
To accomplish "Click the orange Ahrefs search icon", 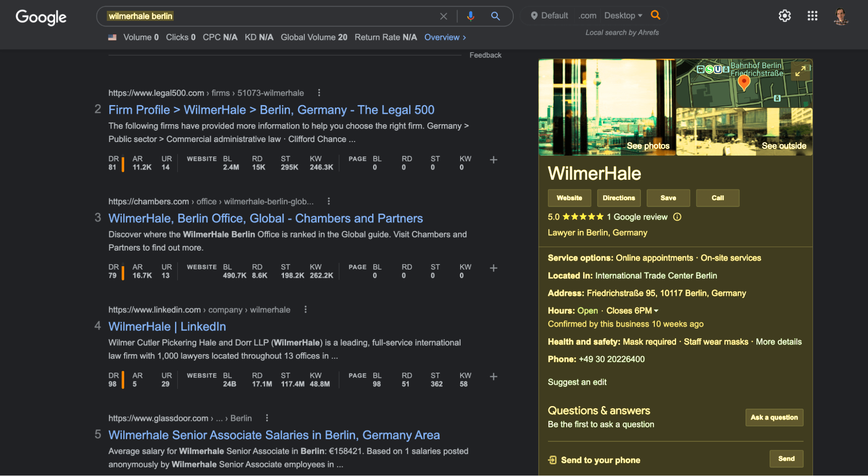I will [656, 15].
